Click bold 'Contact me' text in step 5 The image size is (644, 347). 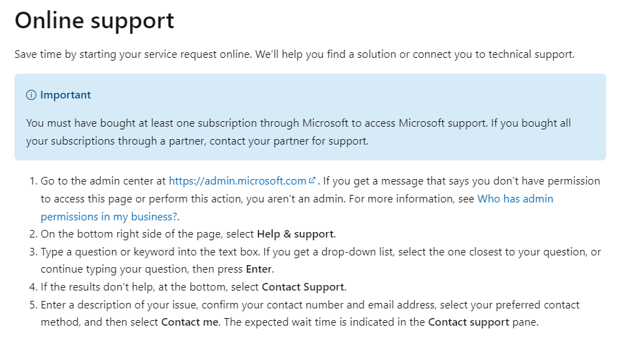[190, 322]
